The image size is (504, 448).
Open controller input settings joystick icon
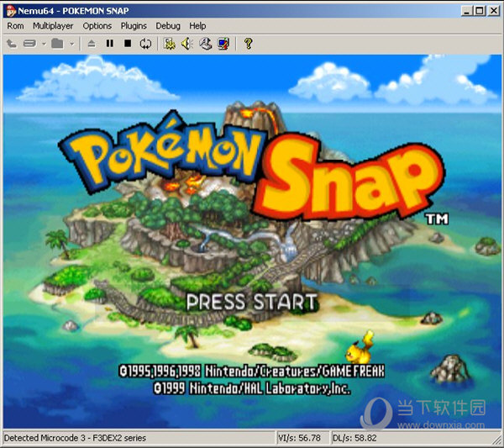point(206,44)
